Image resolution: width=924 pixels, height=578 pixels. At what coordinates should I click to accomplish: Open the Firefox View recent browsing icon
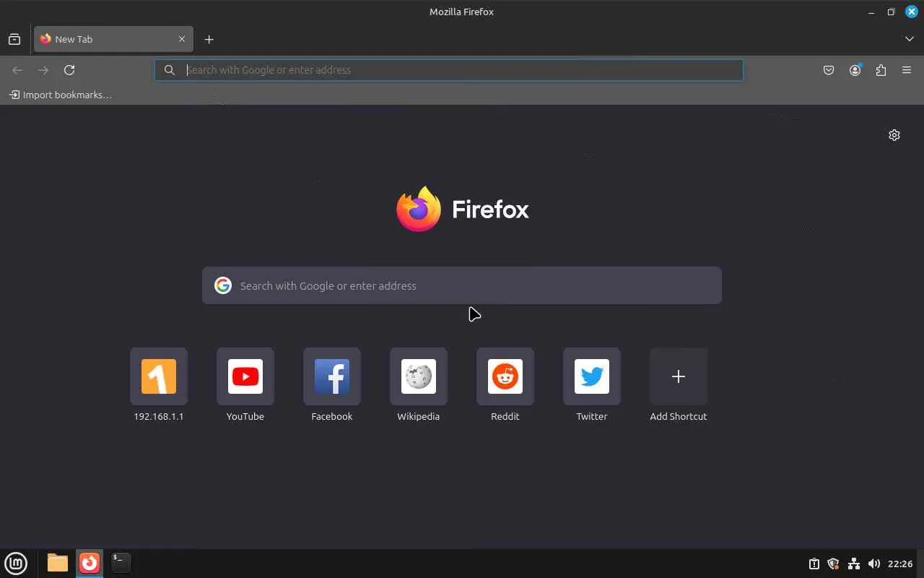click(x=14, y=39)
